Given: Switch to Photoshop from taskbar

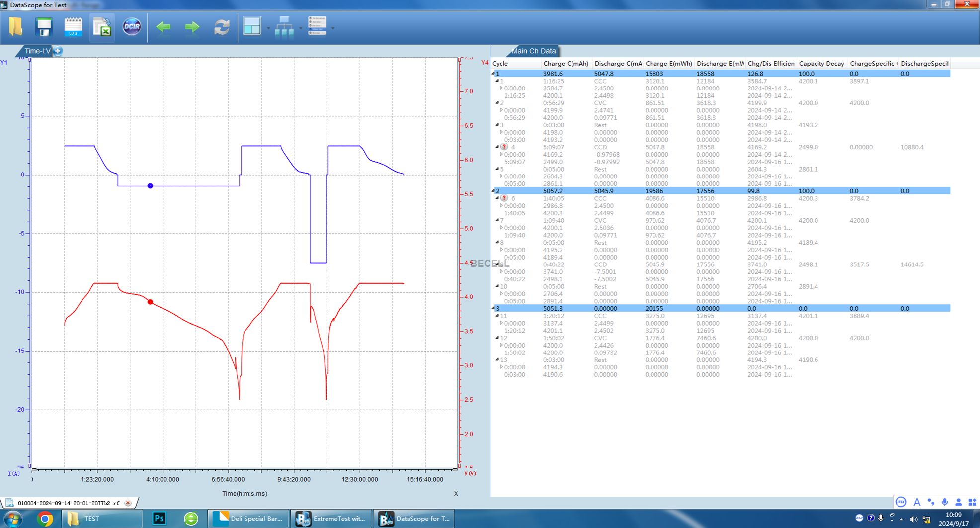Looking at the screenshot, I should [159, 519].
